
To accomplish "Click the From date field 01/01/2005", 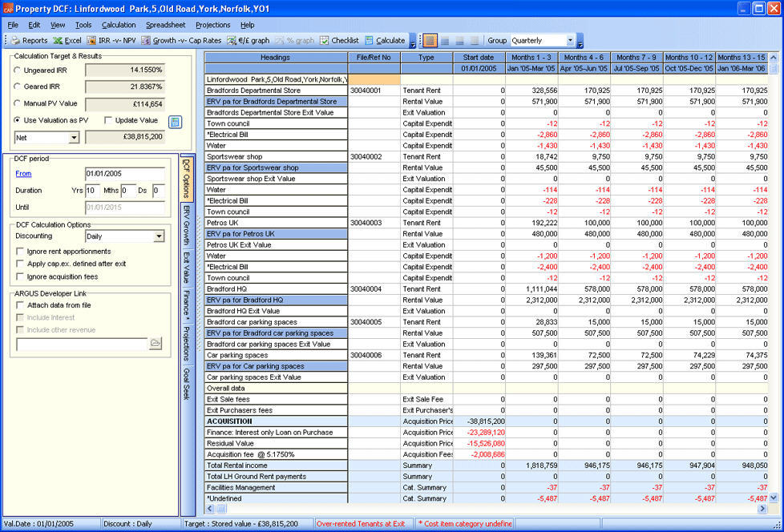I will tap(125, 174).
